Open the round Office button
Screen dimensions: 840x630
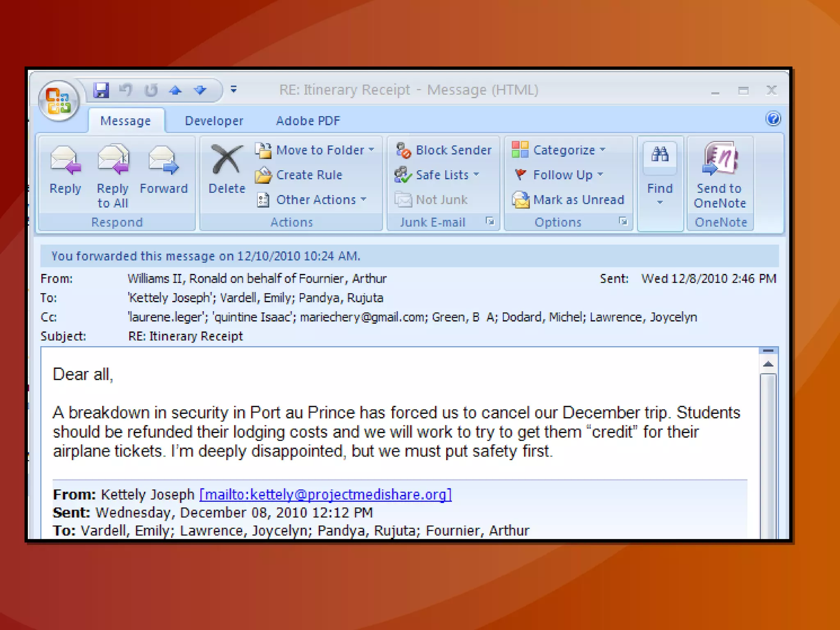[x=59, y=101]
